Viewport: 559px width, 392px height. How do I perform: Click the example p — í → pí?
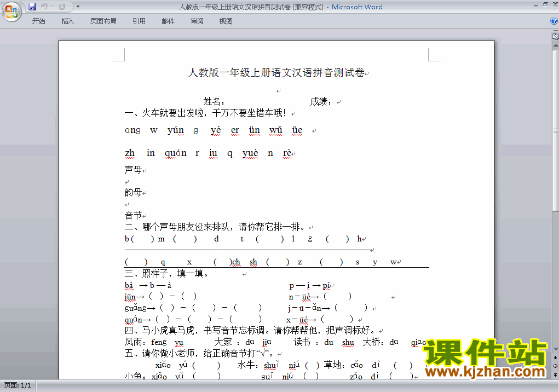309,285
